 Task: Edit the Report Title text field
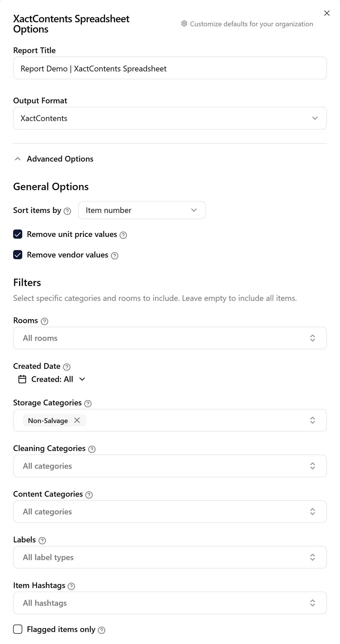coord(170,68)
